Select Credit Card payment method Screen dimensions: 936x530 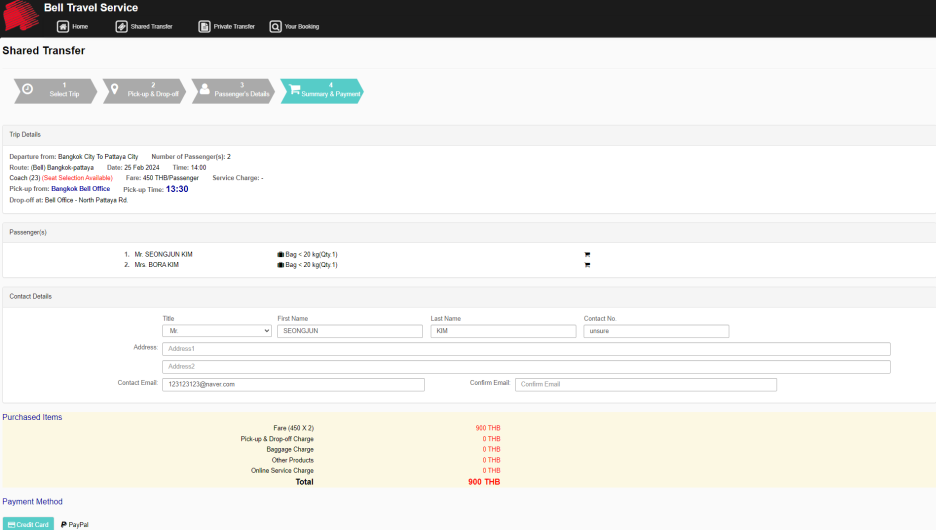tap(28, 525)
